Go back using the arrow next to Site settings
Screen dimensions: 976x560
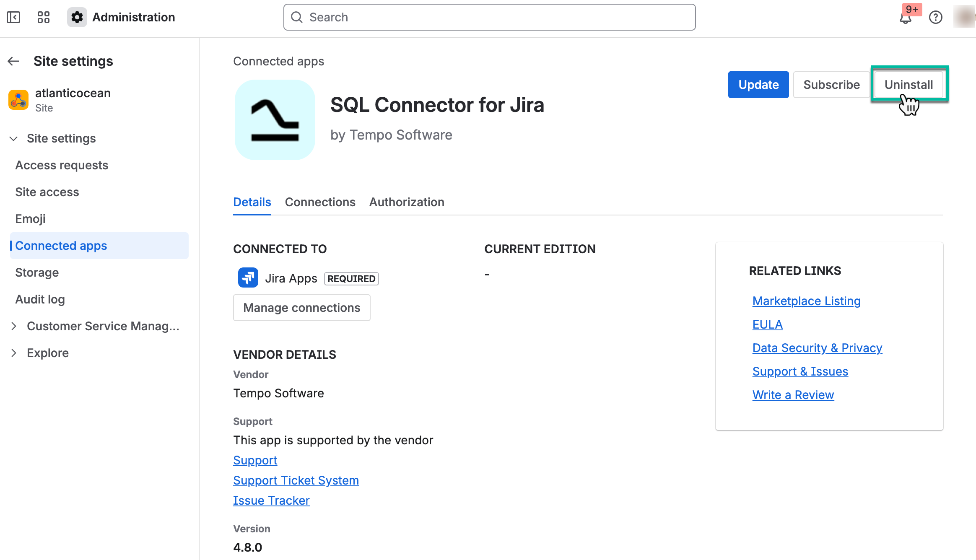pyautogui.click(x=13, y=61)
